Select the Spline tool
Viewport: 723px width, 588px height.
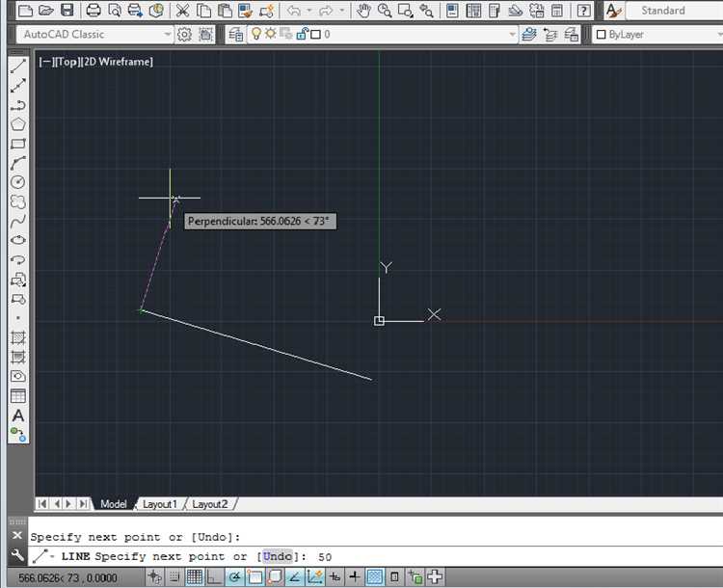point(18,221)
